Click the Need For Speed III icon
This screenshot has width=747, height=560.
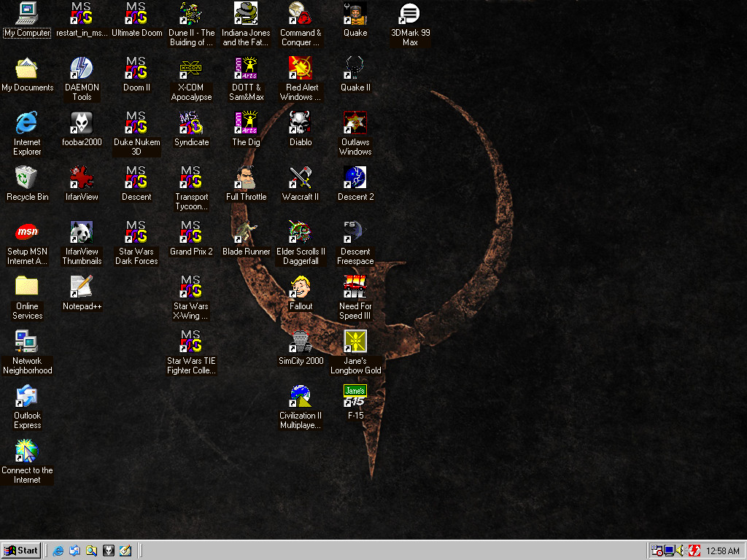pyautogui.click(x=355, y=287)
